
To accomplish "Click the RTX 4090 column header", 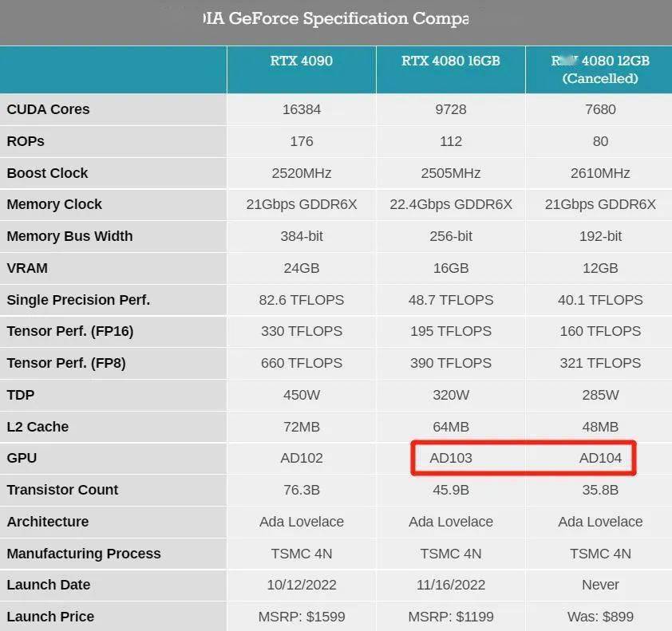I will point(301,61).
